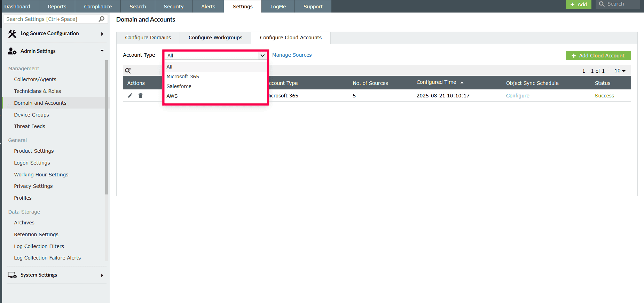644x303 pixels.
Task: Switch to Configure Workgroups tab
Action: point(215,38)
